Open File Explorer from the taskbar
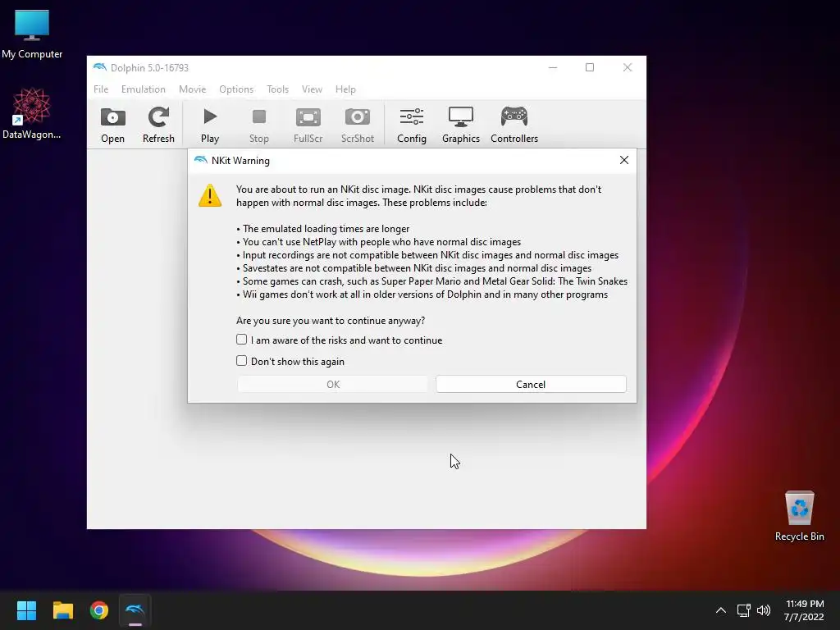This screenshot has height=630, width=840. pos(62,610)
